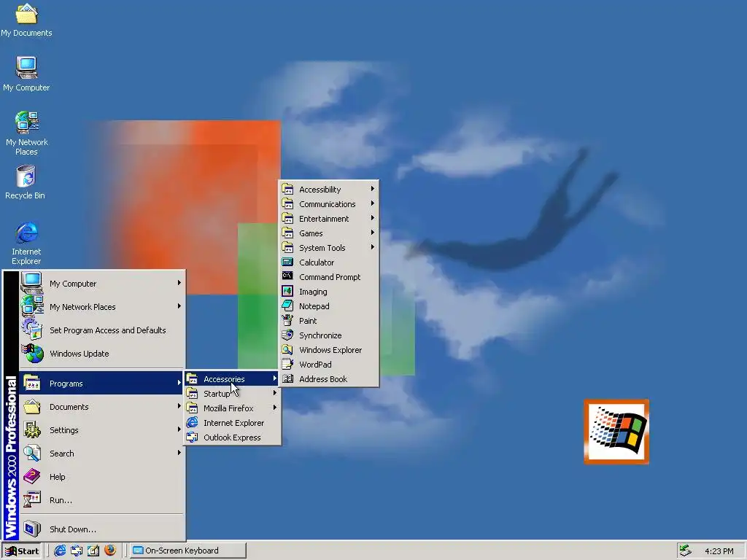747x560 pixels.
Task: Click the Synchronize icon in Accessories
Action: [x=287, y=335]
